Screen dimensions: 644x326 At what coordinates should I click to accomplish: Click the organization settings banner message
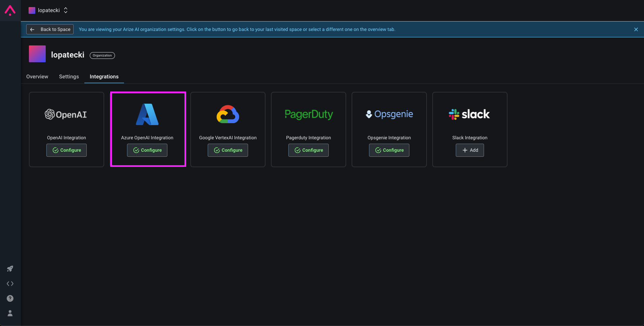[x=237, y=29]
